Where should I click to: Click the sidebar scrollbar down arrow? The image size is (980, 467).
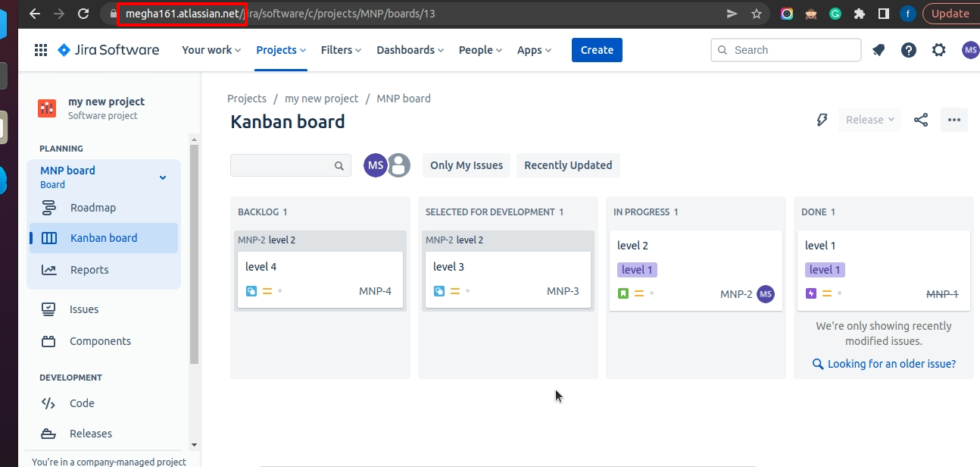pyautogui.click(x=194, y=444)
